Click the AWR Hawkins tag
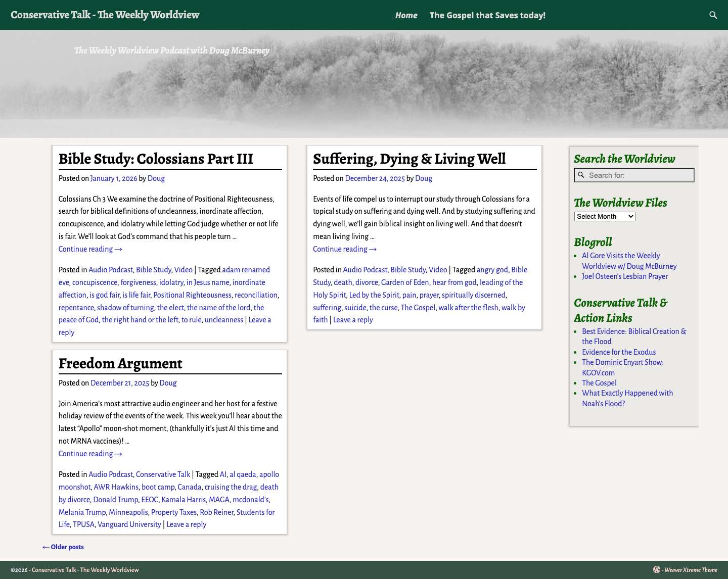The height and width of the screenshot is (579, 728). pyautogui.click(x=116, y=487)
